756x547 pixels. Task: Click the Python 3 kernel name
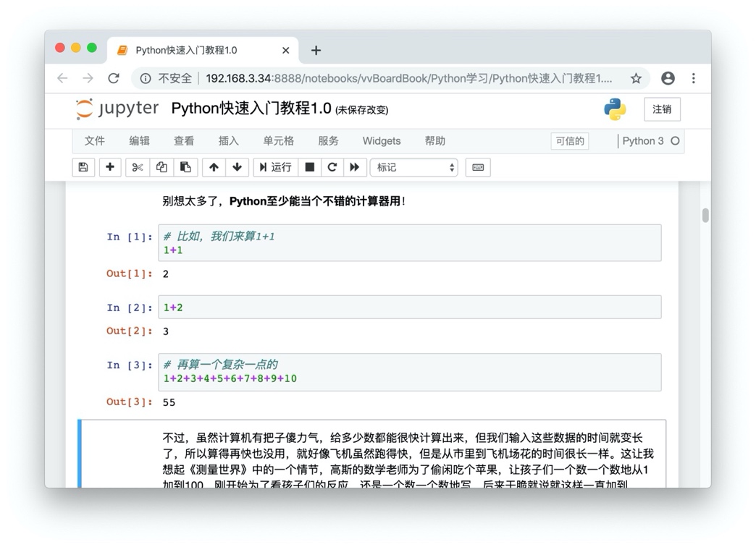point(643,141)
